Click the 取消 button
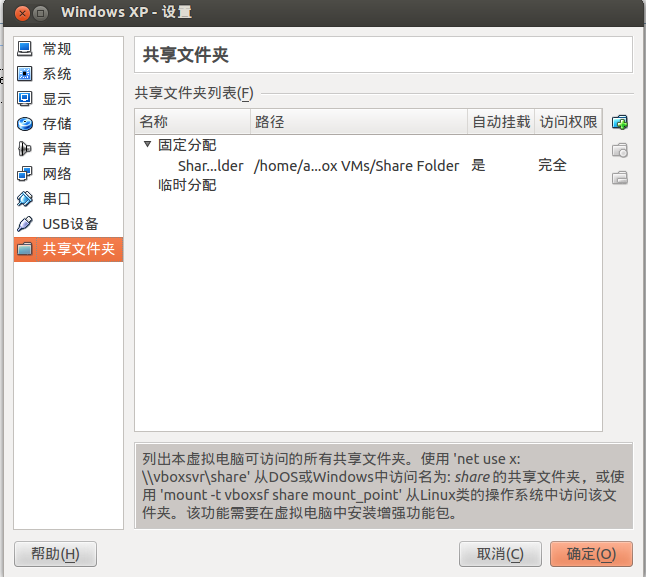646x577 pixels. (500, 554)
